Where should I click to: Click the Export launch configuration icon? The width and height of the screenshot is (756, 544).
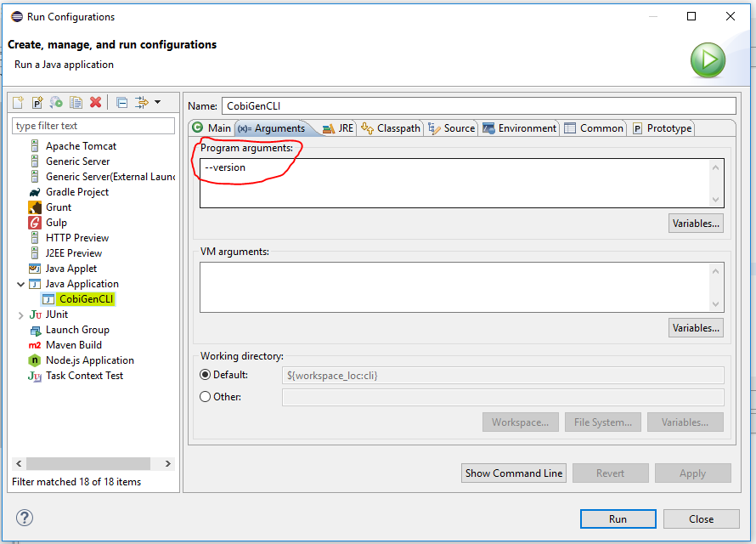[56, 102]
